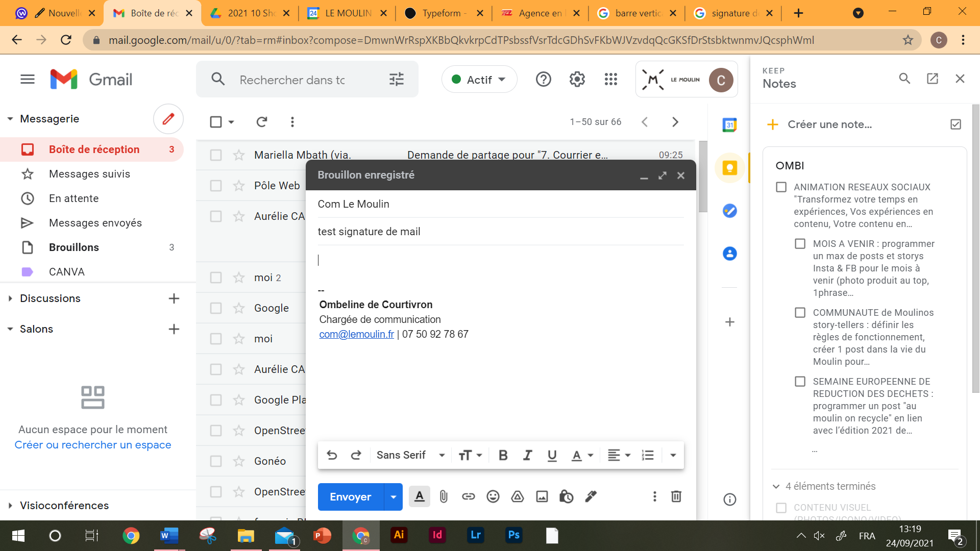
Task: Toggle the formatting options button
Action: click(x=419, y=496)
